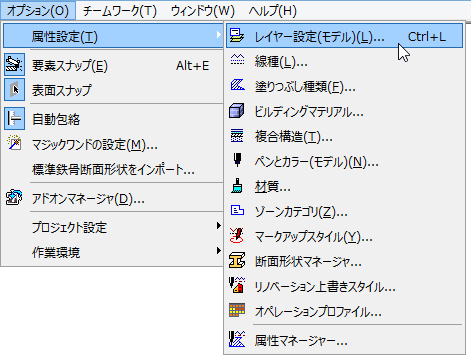The height and width of the screenshot is (361, 471).
Task: Select 属性設定(T) menu entry
Action: [x=113, y=36]
